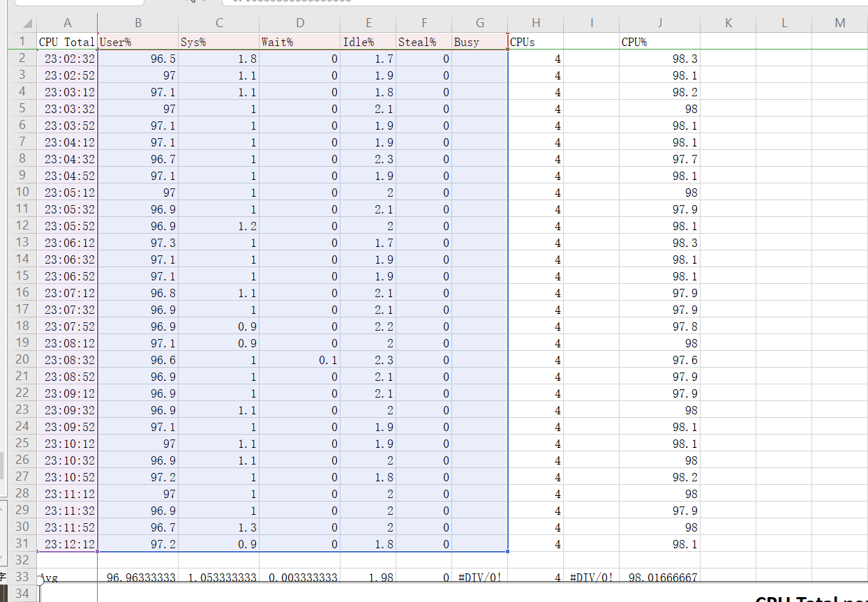Select the Sys% value 1.8 cell
The width and height of the screenshot is (868, 602).
click(x=219, y=59)
